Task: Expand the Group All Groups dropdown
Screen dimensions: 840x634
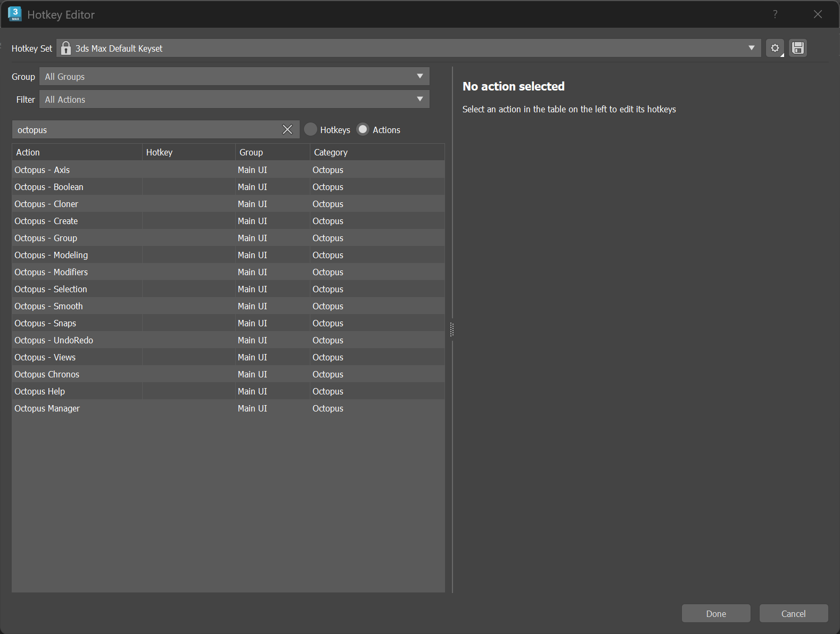Action: coord(234,77)
